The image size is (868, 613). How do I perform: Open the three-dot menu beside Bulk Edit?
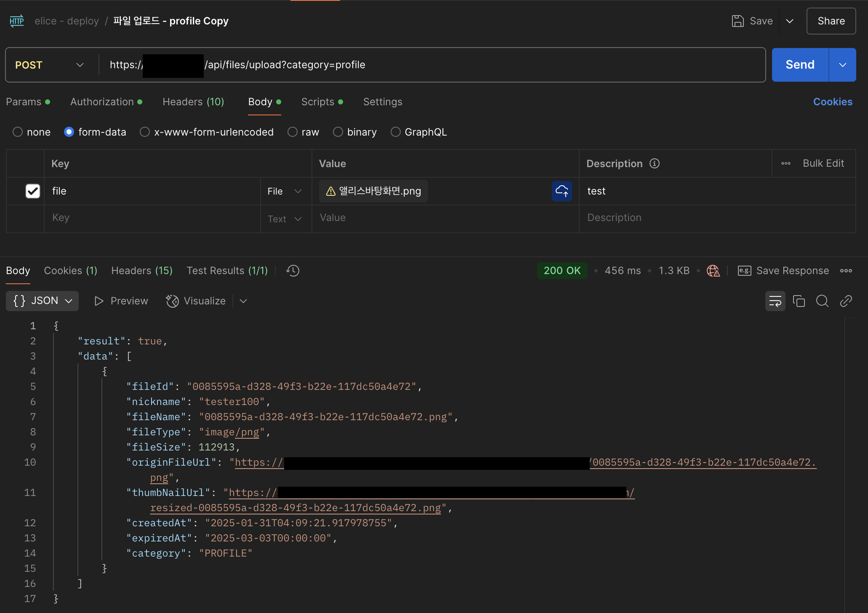785,163
